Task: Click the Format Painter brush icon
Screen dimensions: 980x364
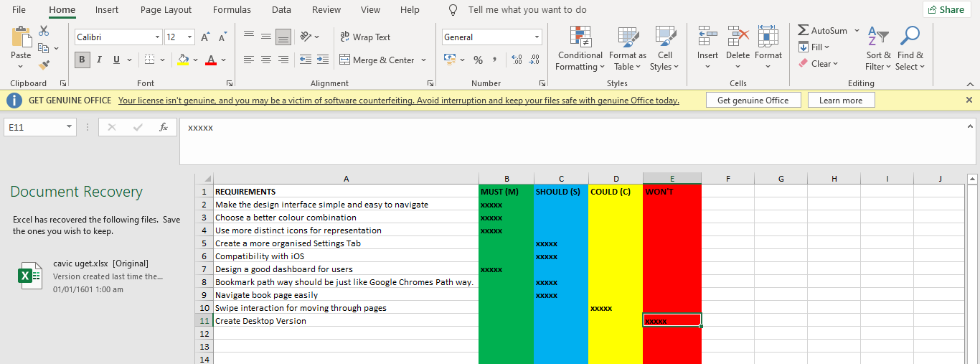Action: click(44, 65)
